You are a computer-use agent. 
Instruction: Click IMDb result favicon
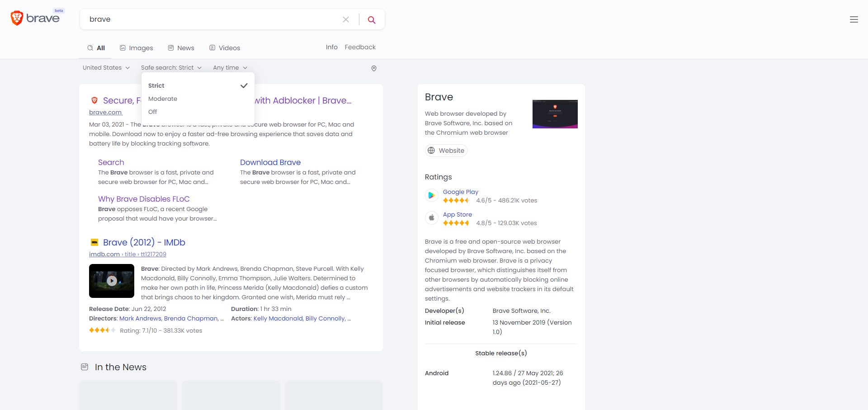[94, 242]
